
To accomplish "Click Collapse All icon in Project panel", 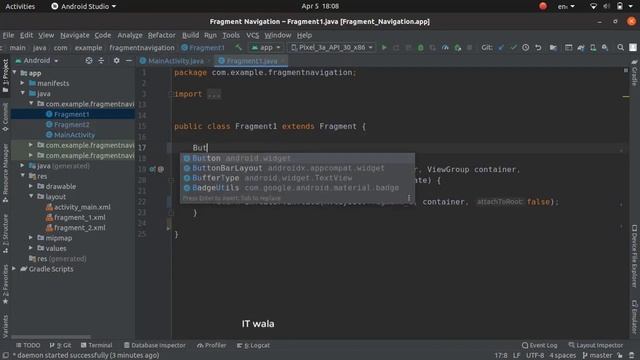I will [101, 60].
